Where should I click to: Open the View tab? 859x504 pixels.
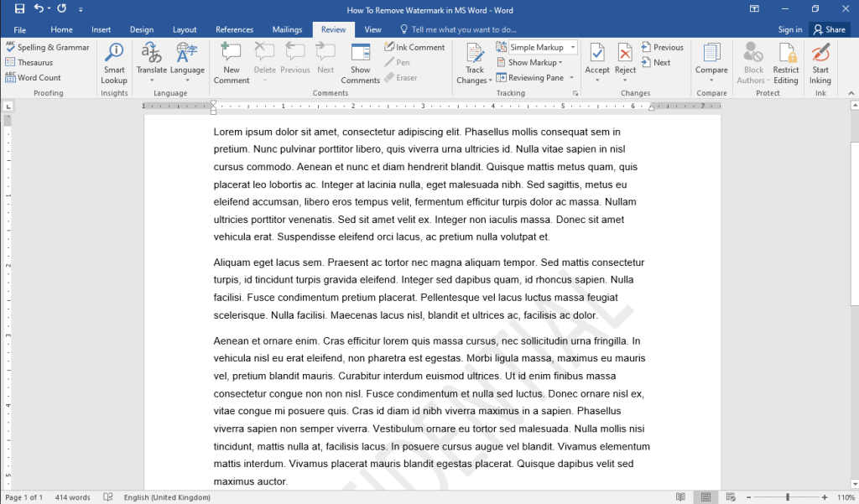[x=372, y=29]
